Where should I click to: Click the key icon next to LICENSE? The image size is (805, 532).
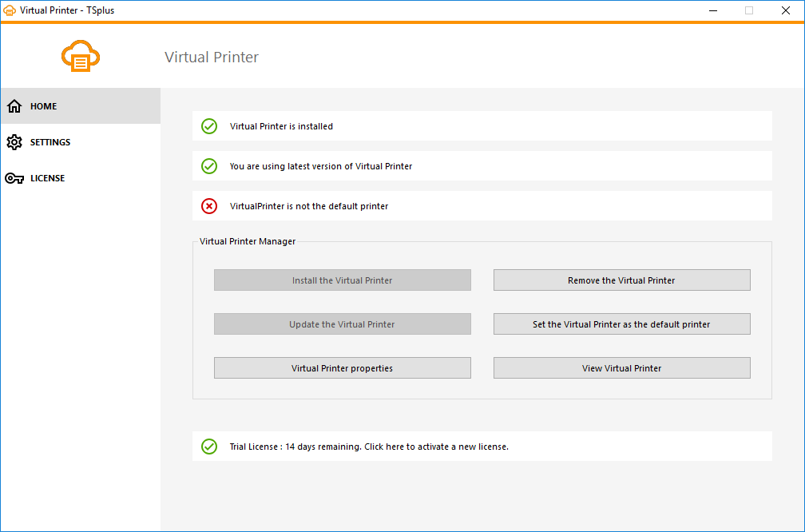[x=14, y=177]
